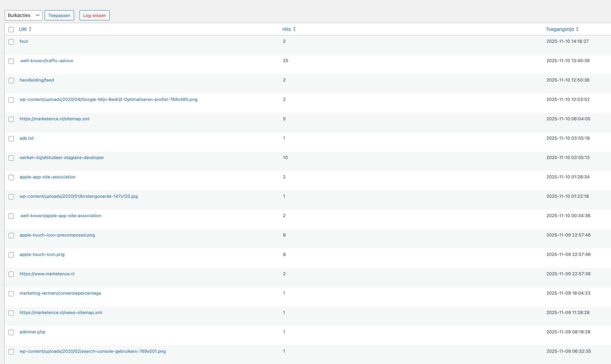Sort entries by Toegangstijd

559,29
